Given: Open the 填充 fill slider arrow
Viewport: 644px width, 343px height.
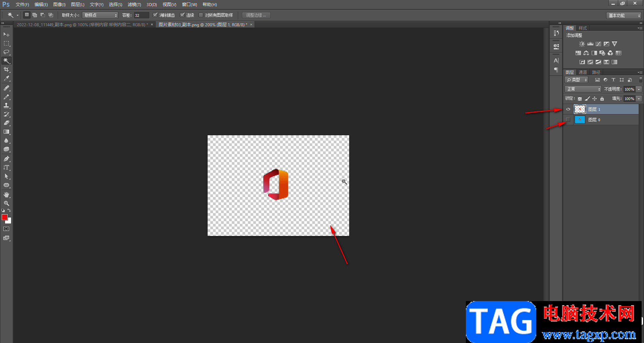Looking at the screenshot, I should pyautogui.click(x=639, y=99).
